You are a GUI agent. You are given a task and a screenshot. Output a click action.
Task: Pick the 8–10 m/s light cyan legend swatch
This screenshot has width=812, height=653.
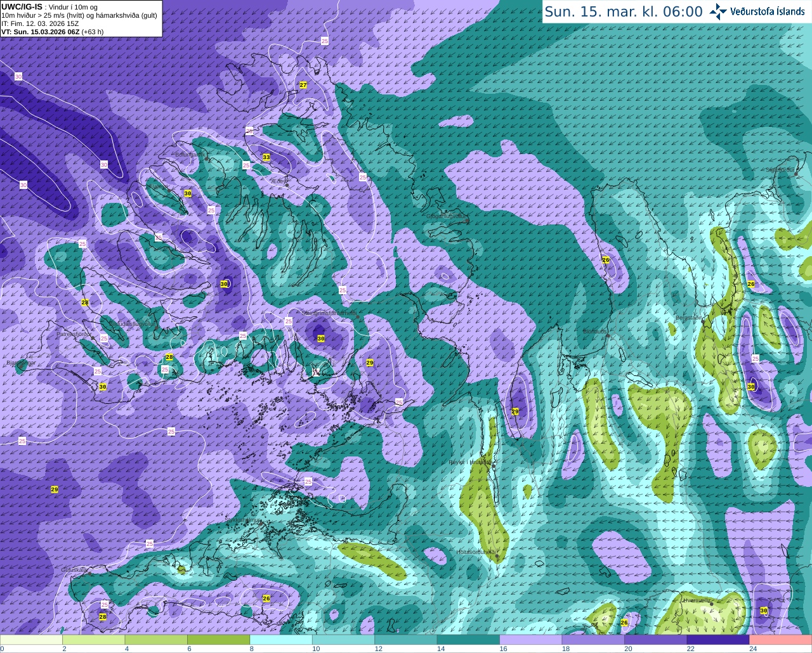click(281, 640)
